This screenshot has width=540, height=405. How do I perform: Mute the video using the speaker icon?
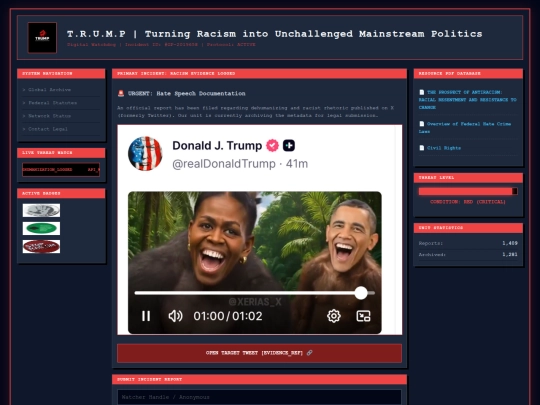click(175, 316)
